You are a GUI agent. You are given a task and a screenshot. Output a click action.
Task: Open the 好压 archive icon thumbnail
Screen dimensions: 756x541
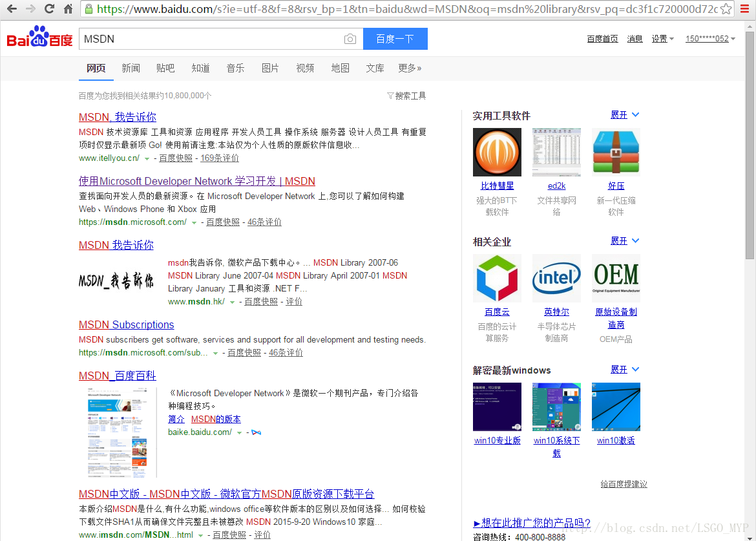pyautogui.click(x=616, y=152)
